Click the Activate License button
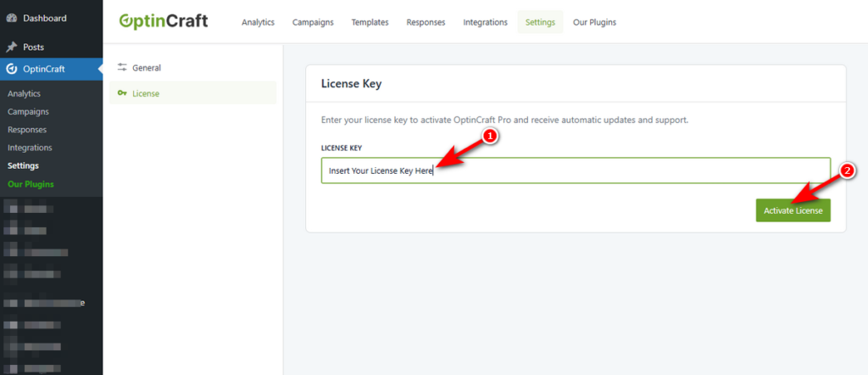Screen dimensions: 868x375 793,210
